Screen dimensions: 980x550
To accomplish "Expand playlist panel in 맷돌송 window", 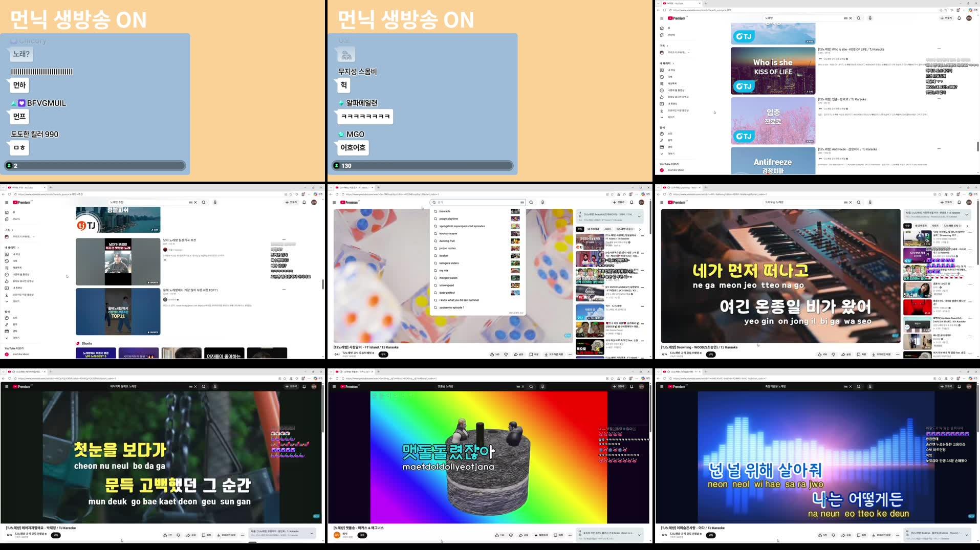I will [639, 535].
